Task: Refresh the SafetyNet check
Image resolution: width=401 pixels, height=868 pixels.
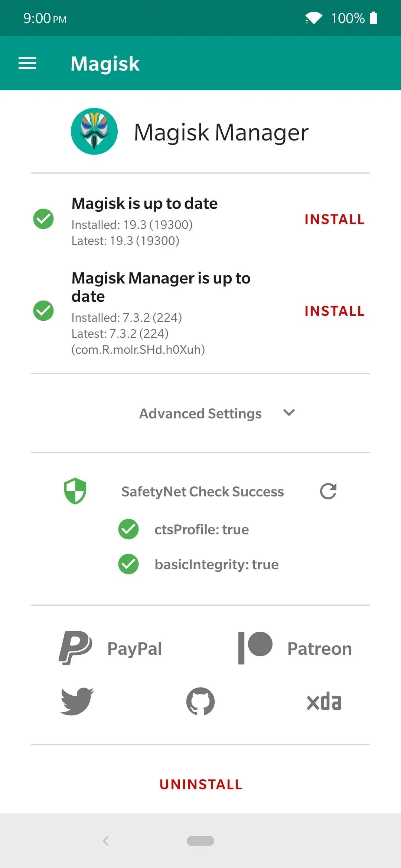Action: 328,491
